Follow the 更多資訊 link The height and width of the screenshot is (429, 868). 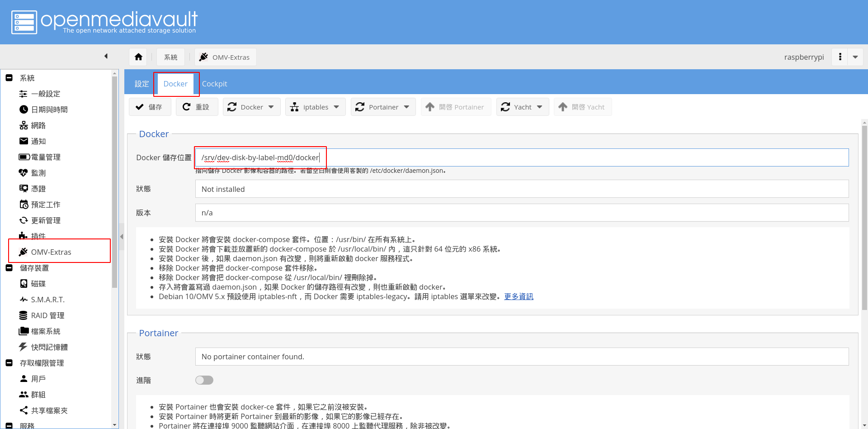519,296
